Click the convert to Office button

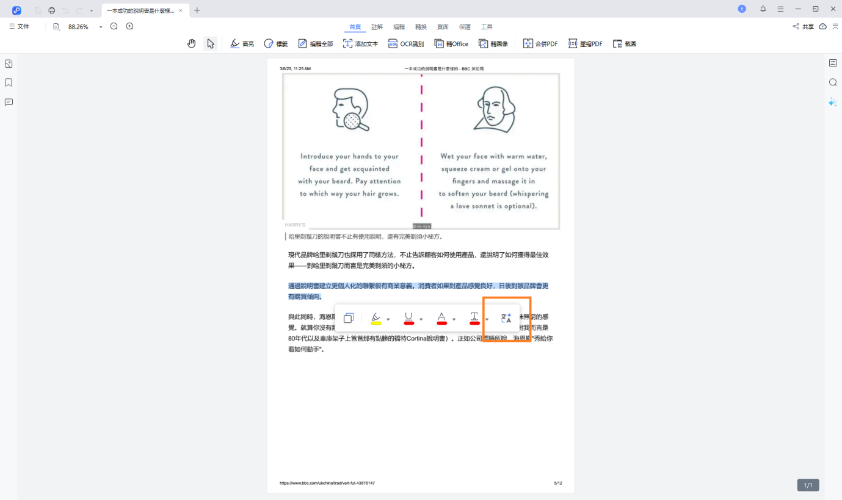[451, 44]
